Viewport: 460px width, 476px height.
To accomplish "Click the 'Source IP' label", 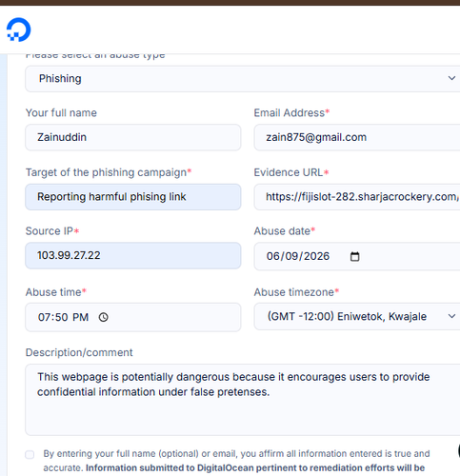I will 52,231.
